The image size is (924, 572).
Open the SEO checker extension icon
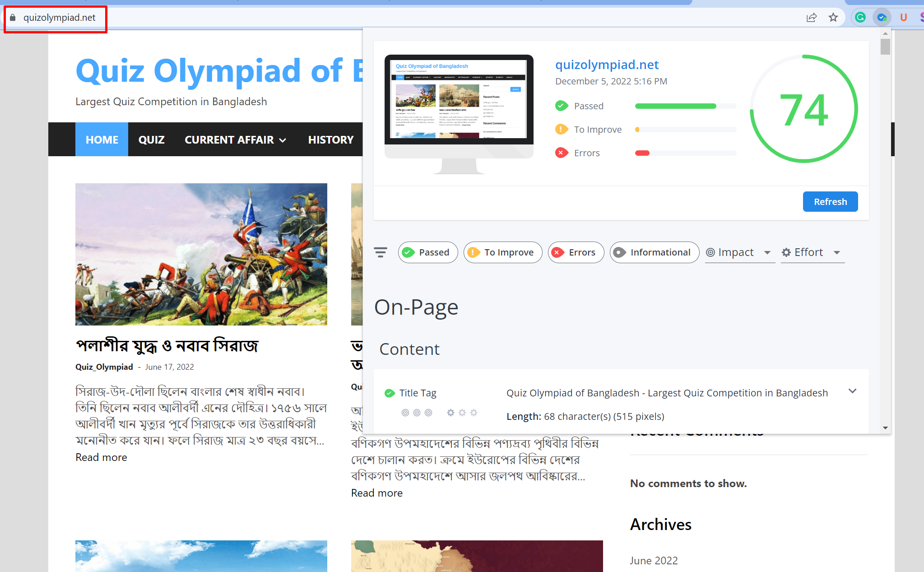point(882,18)
